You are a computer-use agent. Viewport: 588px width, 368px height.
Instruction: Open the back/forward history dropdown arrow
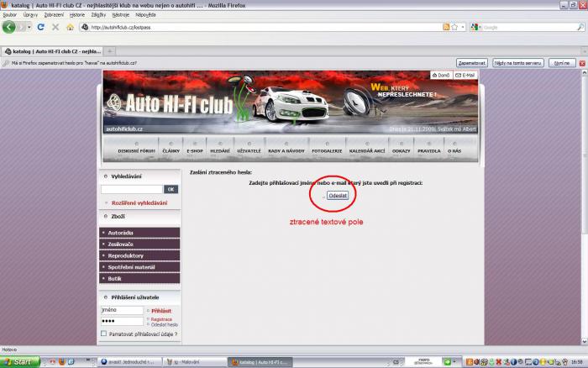pyautogui.click(x=29, y=27)
